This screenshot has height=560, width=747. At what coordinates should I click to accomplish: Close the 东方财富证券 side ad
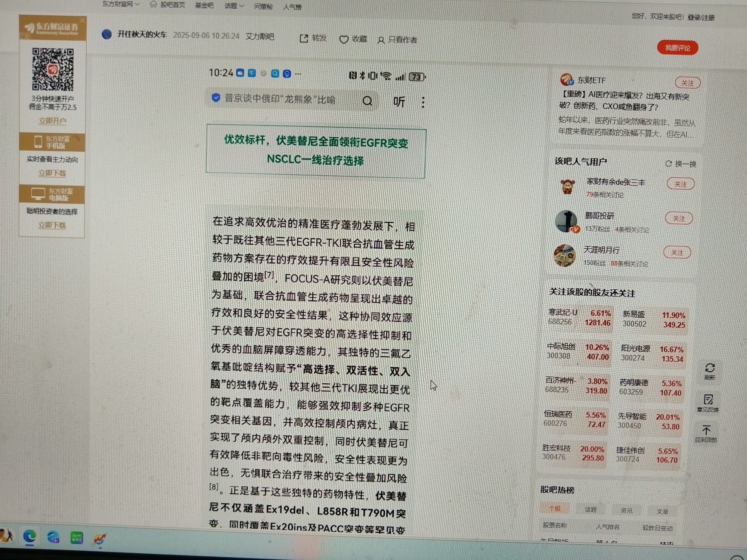(x=83, y=20)
